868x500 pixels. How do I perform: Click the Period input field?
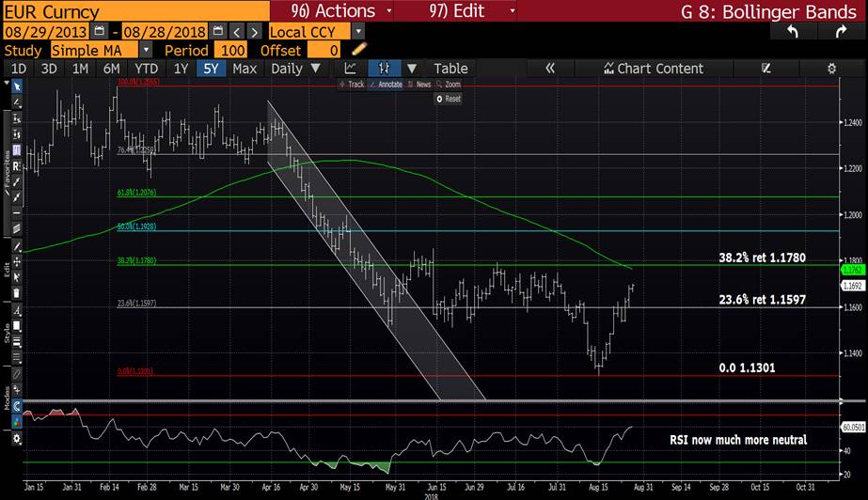point(231,50)
